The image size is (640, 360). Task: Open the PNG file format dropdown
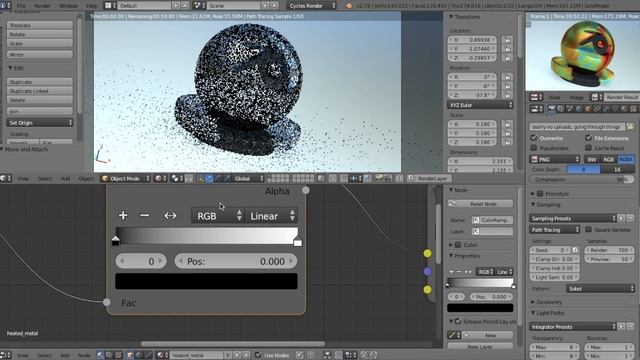click(555, 159)
